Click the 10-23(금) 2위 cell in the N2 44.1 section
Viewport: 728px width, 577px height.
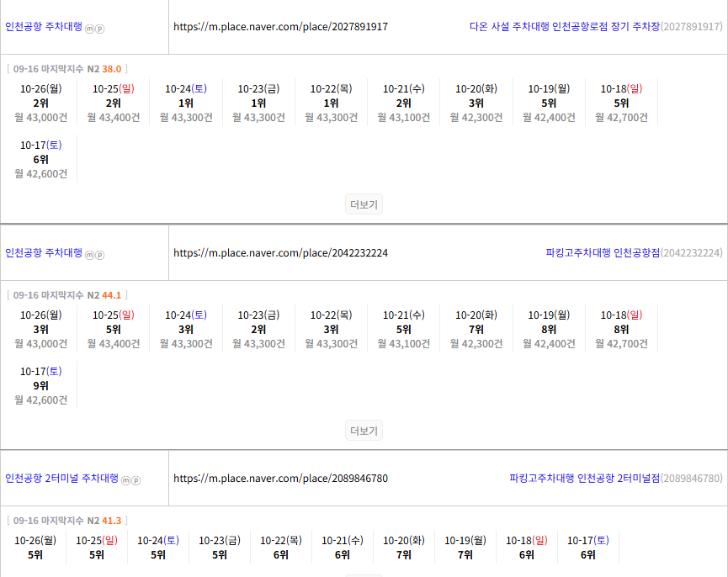coord(258,330)
